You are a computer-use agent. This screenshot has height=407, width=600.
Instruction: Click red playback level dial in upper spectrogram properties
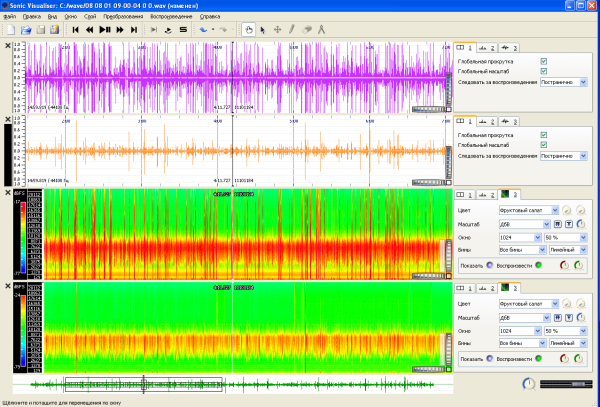(564, 265)
